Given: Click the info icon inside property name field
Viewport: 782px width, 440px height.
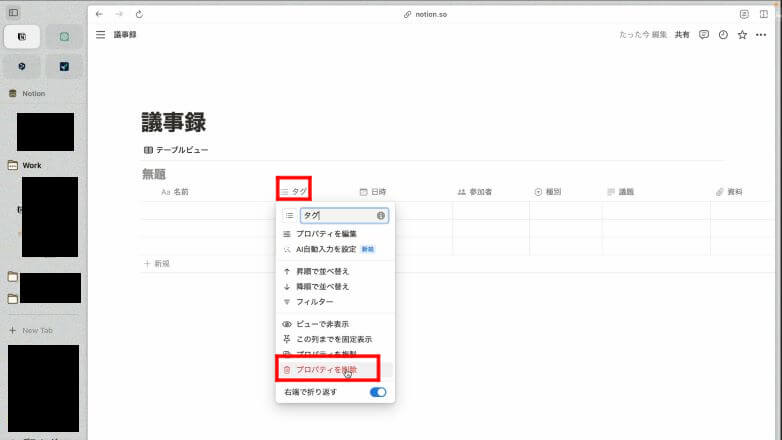Looking at the screenshot, I should click(x=381, y=216).
